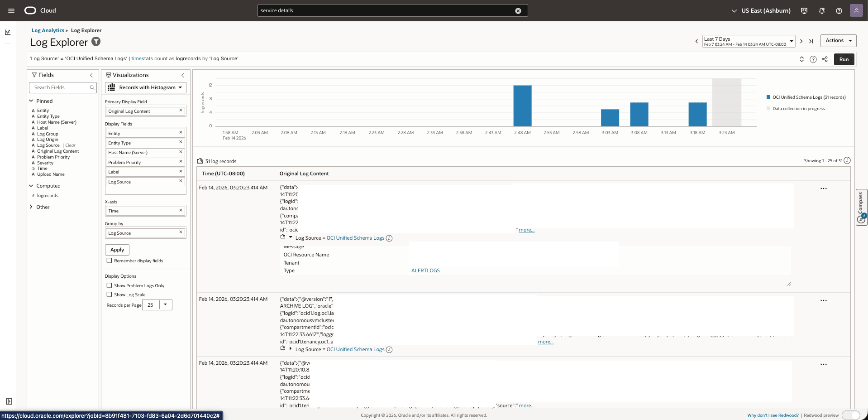Click the search icon in Search Fields
Screen dimensions: 868x420
(92, 88)
